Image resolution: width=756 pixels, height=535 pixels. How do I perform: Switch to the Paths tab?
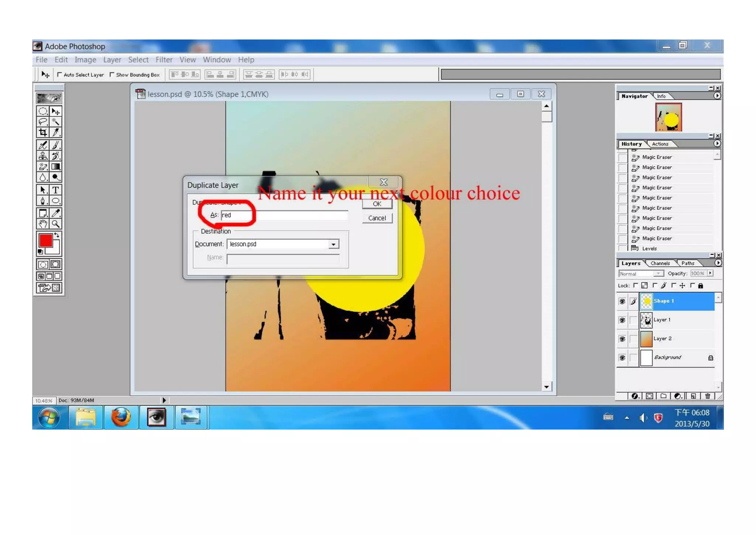click(x=688, y=263)
